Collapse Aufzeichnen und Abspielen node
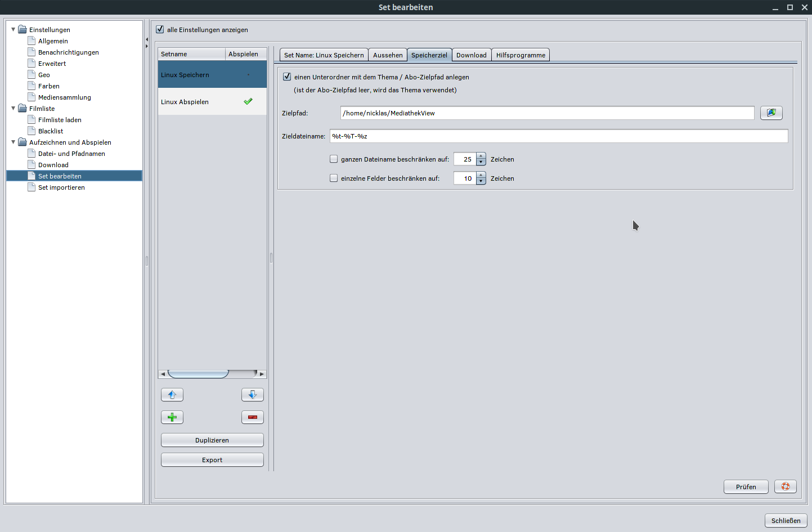This screenshot has width=812, height=532. click(14, 142)
